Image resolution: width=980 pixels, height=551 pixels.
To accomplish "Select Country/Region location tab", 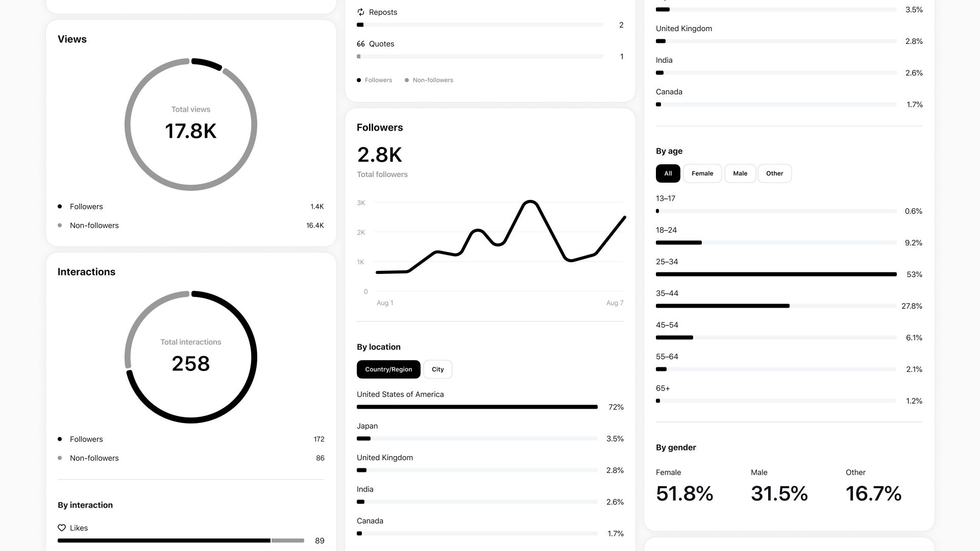I will [388, 369].
